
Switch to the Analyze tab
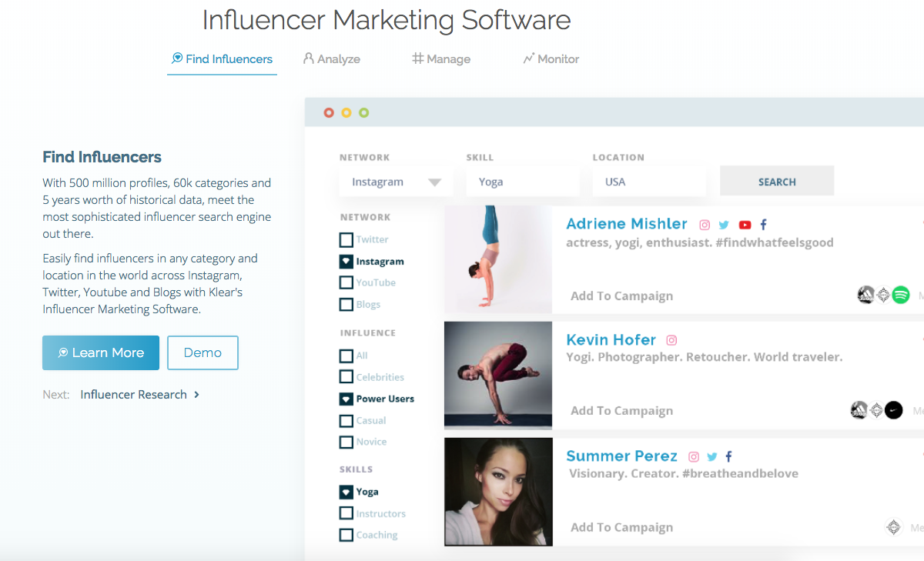pyautogui.click(x=332, y=58)
